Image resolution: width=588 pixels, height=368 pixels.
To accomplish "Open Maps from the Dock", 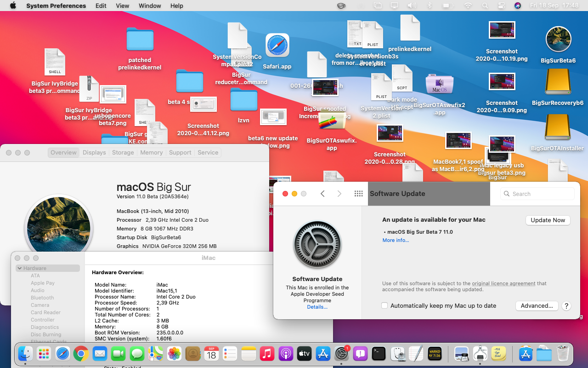I will pos(156,354).
